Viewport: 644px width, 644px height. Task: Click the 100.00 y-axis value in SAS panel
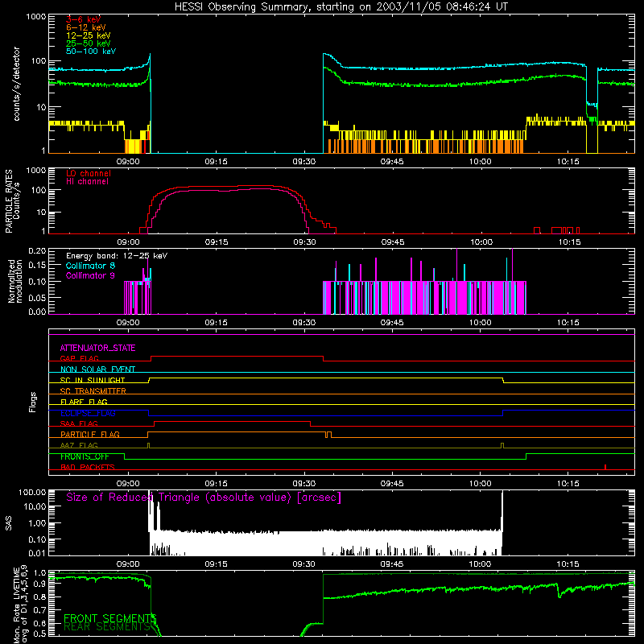point(32,492)
